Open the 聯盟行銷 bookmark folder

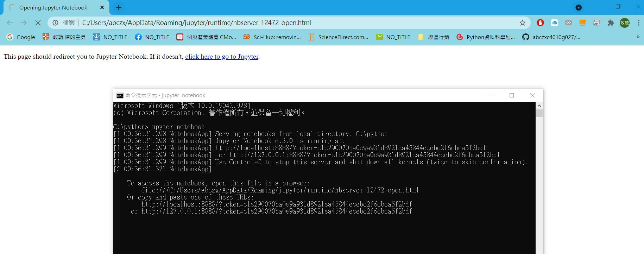(x=433, y=37)
